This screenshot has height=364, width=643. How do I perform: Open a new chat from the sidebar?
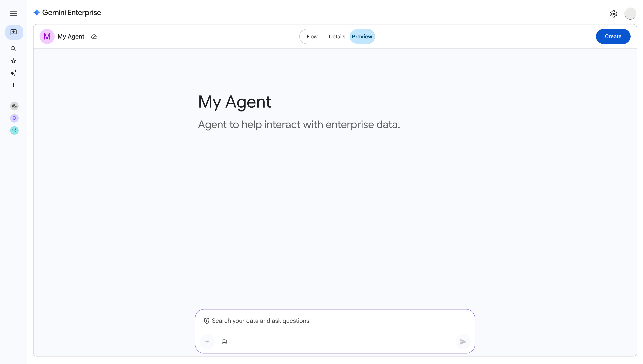coord(14,32)
